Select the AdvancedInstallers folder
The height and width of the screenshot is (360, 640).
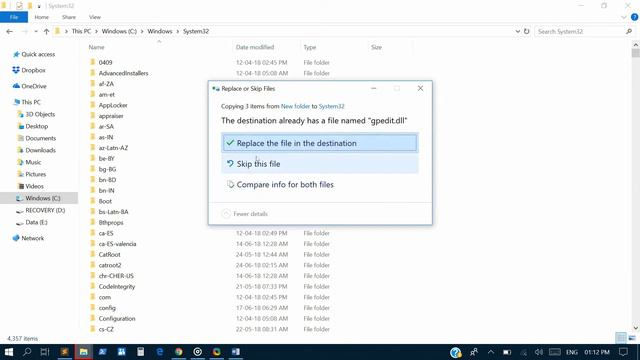123,73
